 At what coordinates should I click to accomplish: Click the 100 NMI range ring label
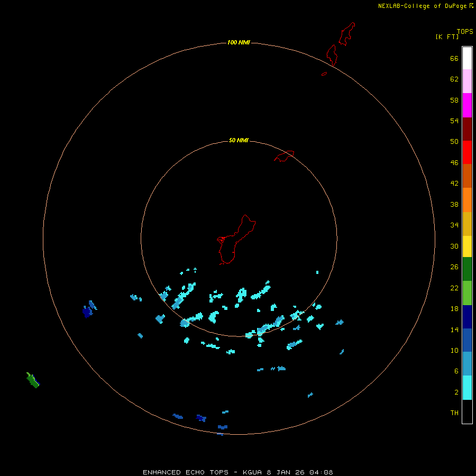(x=239, y=42)
